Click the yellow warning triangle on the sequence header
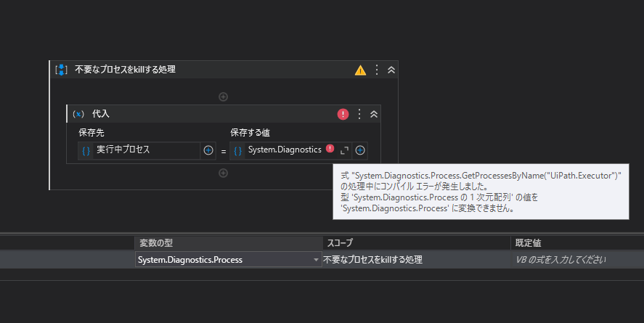Image resolution: width=644 pixels, height=323 pixels. [360, 70]
